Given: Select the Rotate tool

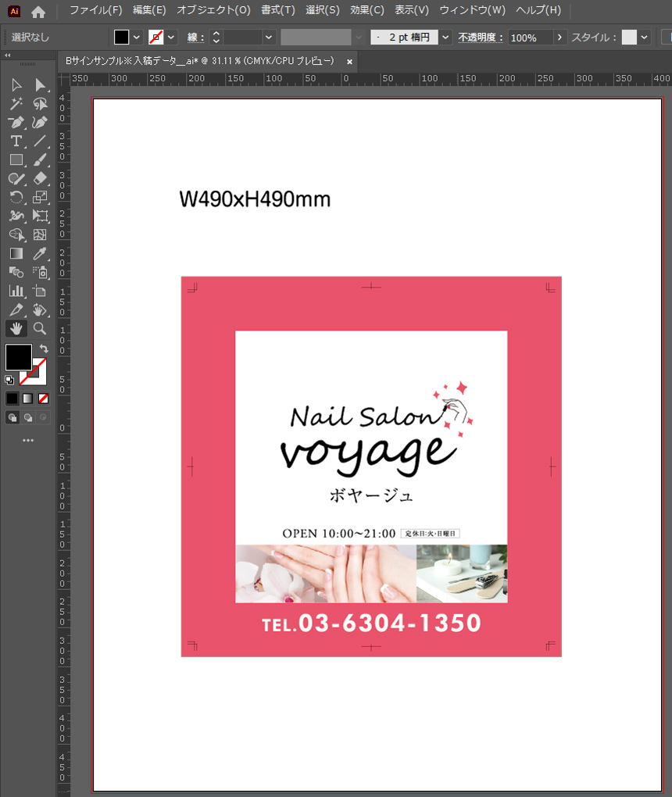Looking at the screenshot, I should pyautogui.click(x=16, y=198).
